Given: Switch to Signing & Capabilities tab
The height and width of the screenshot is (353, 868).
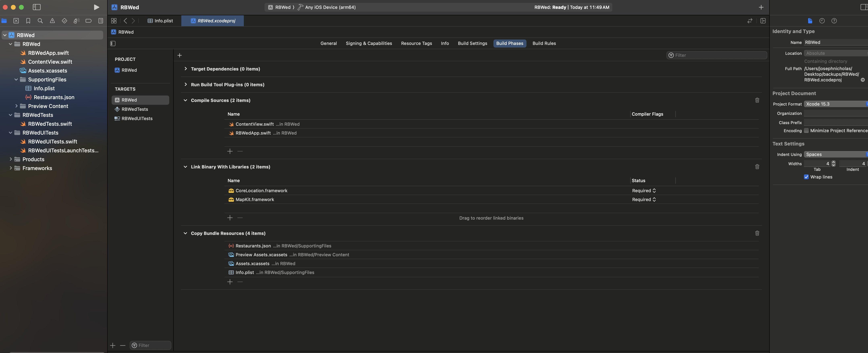Looking at the screenshot, I should point(369,44).
